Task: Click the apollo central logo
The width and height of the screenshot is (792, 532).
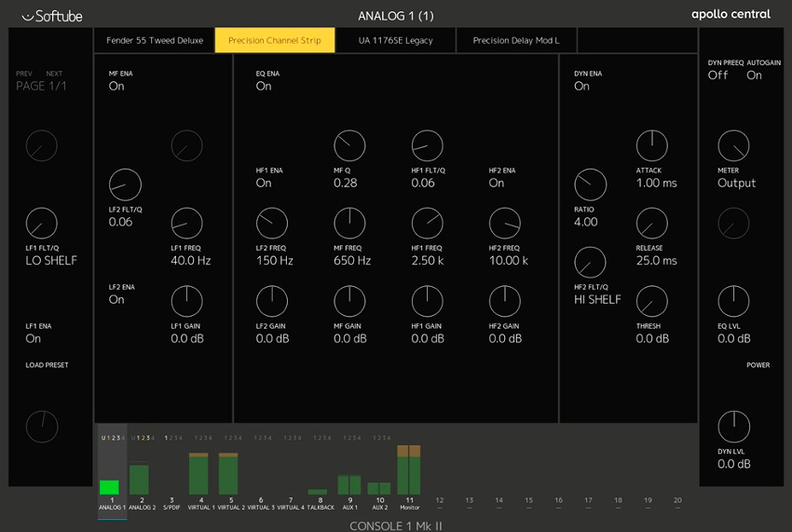Action: [x=731, y=15]
